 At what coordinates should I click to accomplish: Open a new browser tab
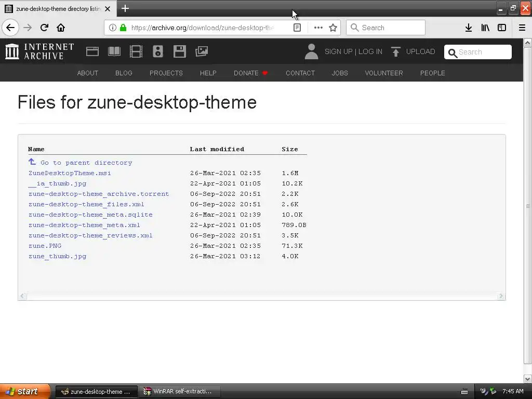[x=125, y=8]
